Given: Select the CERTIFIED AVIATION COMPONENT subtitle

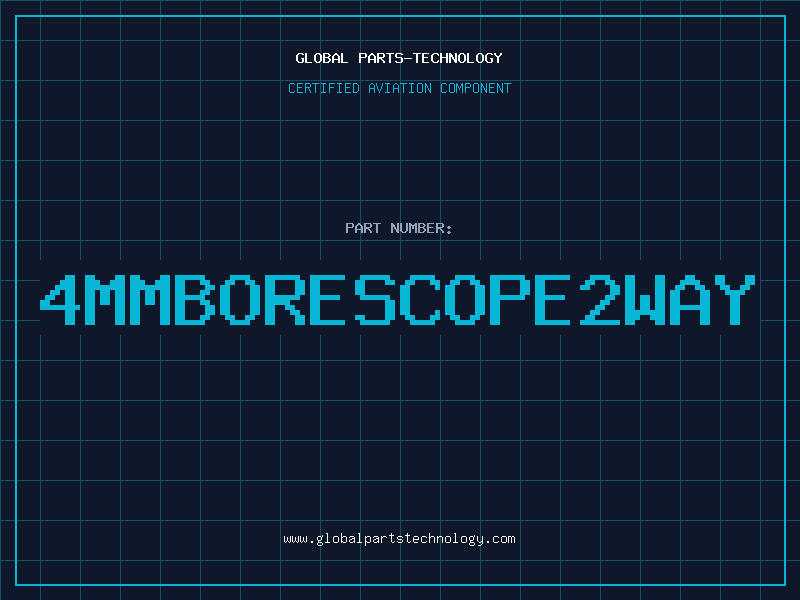Looking at the screenshot, I should [399, 88].
